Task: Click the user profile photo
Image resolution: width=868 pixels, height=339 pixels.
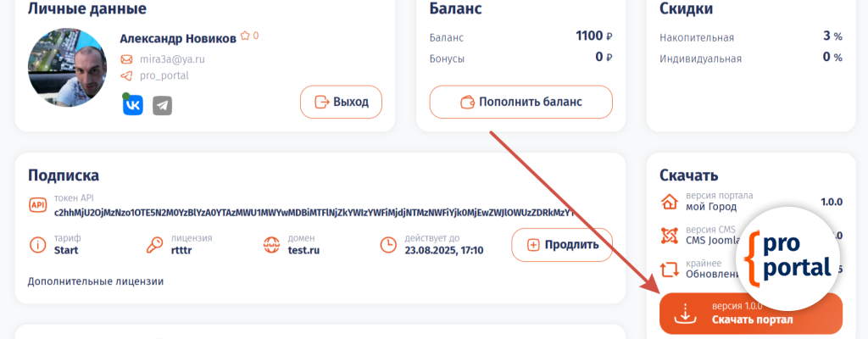Action: (67, 67)
